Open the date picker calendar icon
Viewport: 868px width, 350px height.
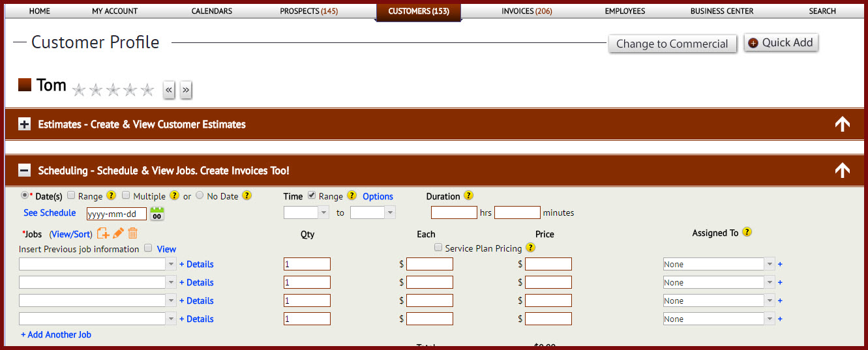[x=157, y=213]
